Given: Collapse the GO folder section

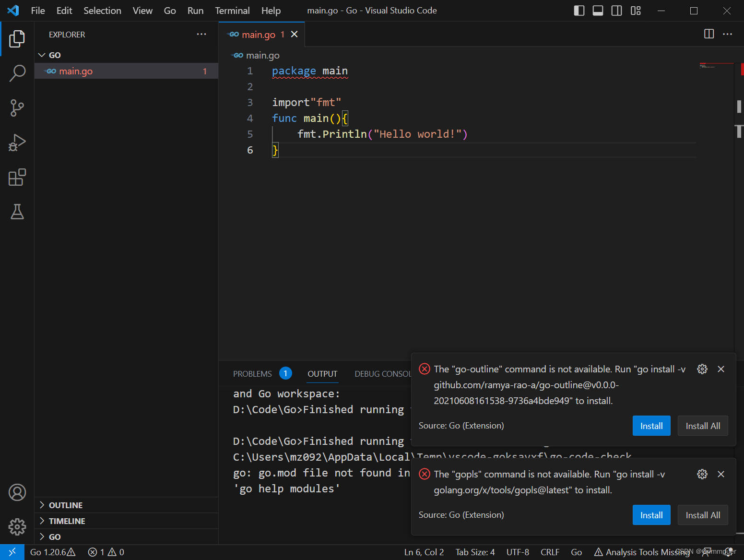Looking at the screenshot, I should (126, 55).
